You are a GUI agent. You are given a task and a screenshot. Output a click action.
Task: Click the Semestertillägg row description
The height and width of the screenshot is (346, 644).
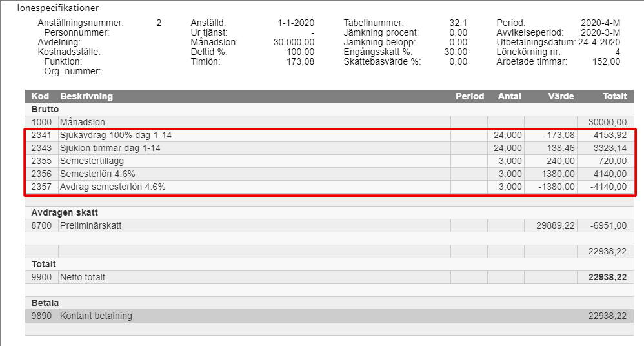[x=92, y=161]
